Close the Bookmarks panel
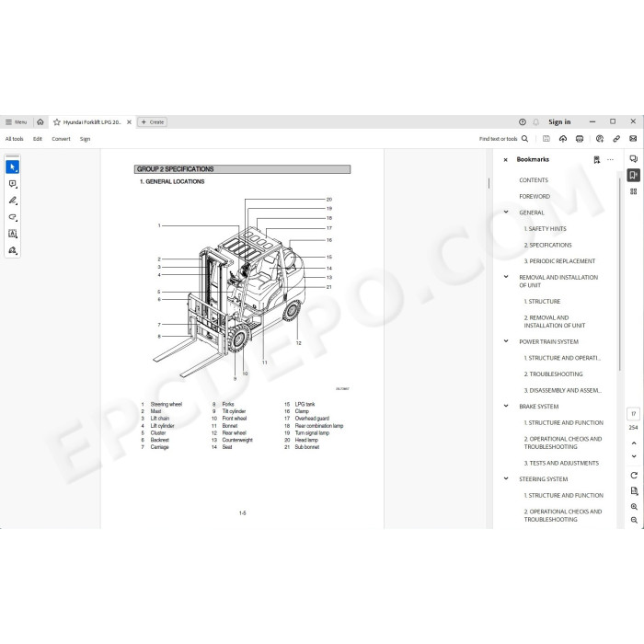This screenshot has width=644, height=644. 506,160
